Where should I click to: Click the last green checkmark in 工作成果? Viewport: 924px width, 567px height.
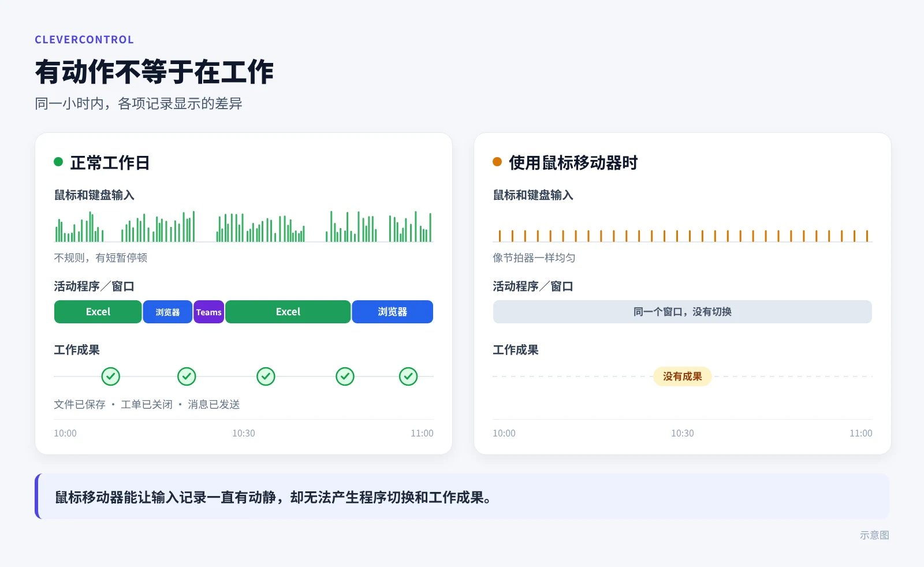[408, 376]
